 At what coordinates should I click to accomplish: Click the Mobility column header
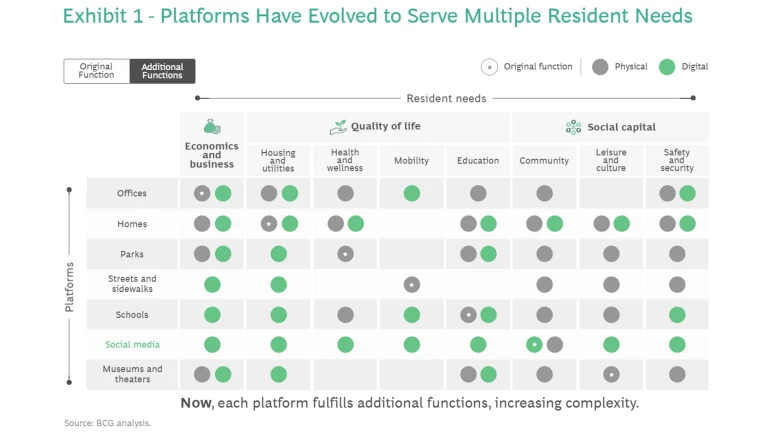click(x=411, y=160)
